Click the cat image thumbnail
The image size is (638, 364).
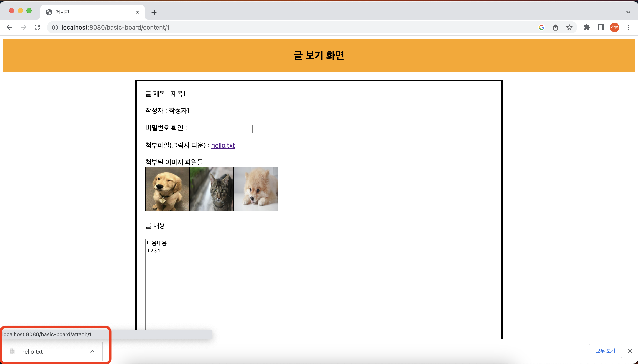point(211,189)
